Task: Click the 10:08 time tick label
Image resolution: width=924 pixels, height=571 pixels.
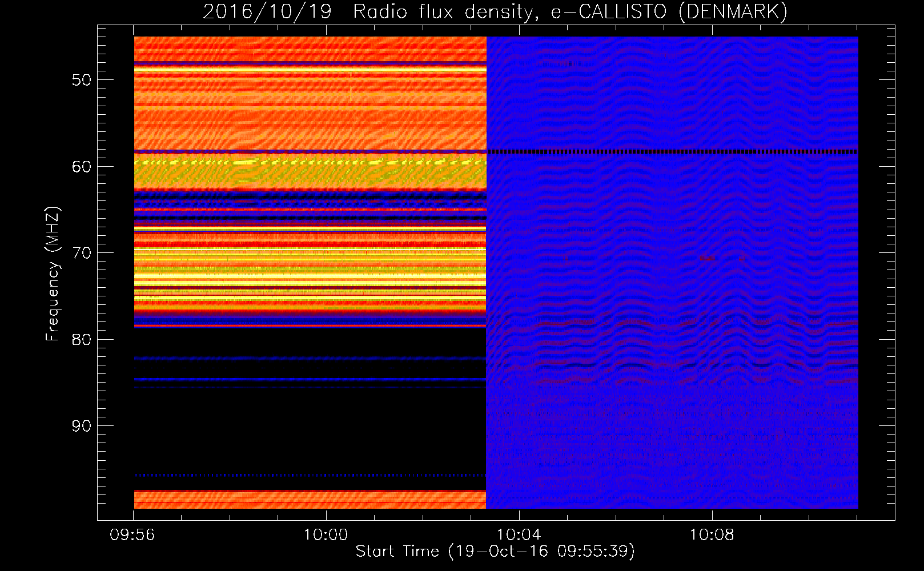Action: pyautogui.click(x=712, y=535)
